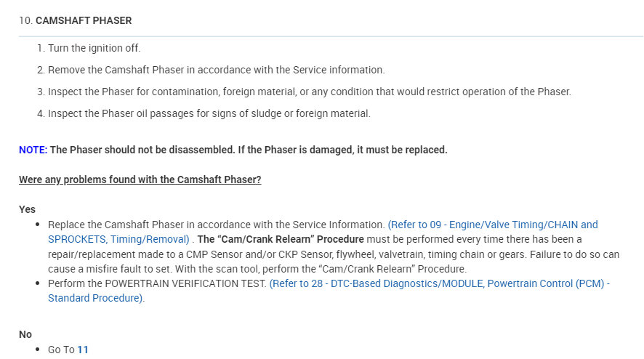Image resolution: width=644 pixels, height=359 pixels.
Task: Click step 1 Turn the ignition off
Action: pyautogui.click(x=94, y=48)
